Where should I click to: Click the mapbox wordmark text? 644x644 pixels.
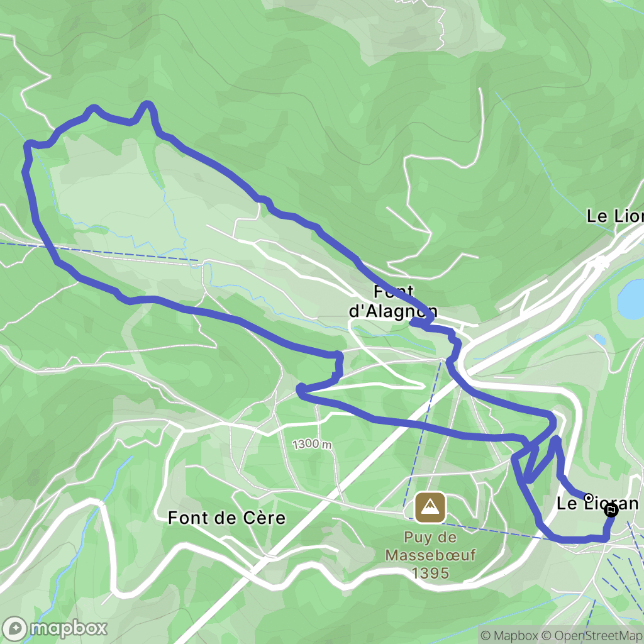click(69, 628)
